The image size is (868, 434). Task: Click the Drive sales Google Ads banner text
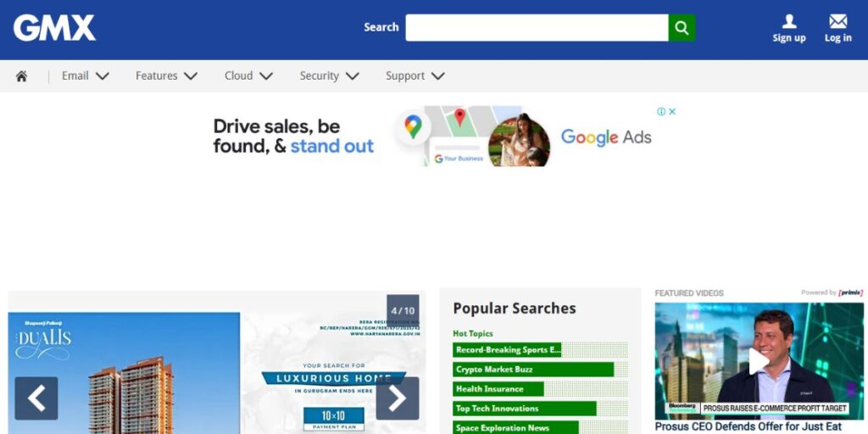point(293,136)
